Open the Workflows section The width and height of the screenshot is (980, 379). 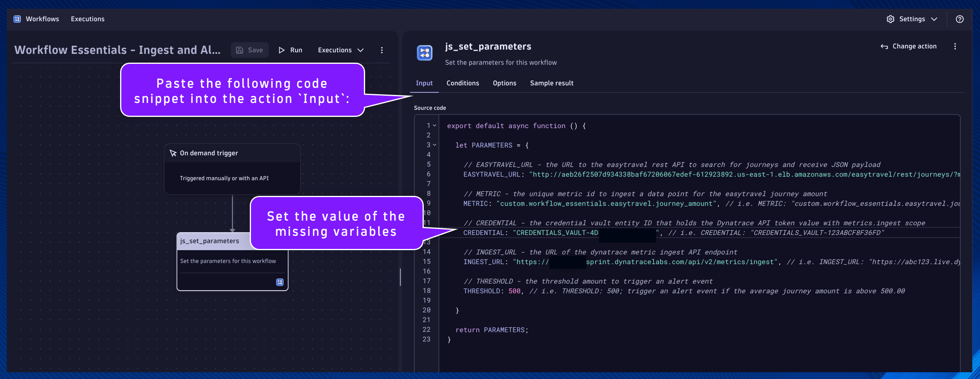(42, 19)
